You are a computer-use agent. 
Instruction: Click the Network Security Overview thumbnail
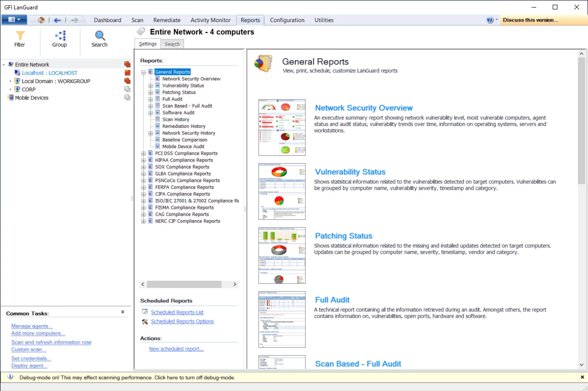[x=282, y=128]
